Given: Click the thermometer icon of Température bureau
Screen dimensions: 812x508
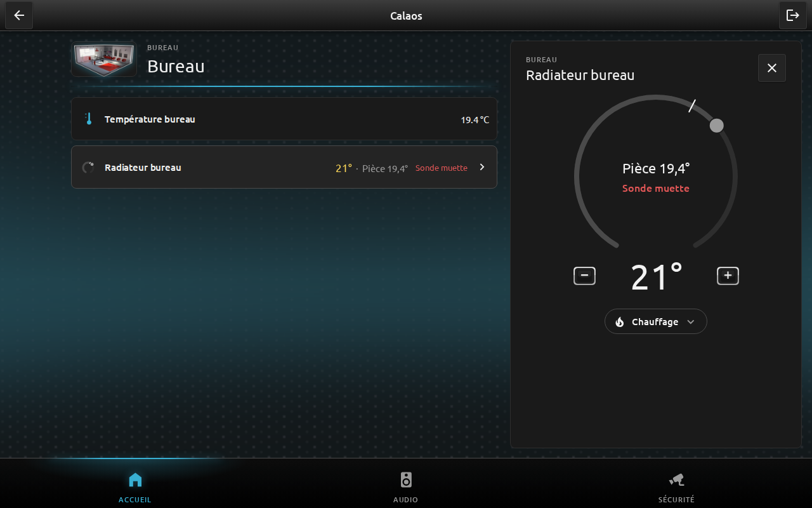Looking at the screenshot, I should [x=89, y=119].
